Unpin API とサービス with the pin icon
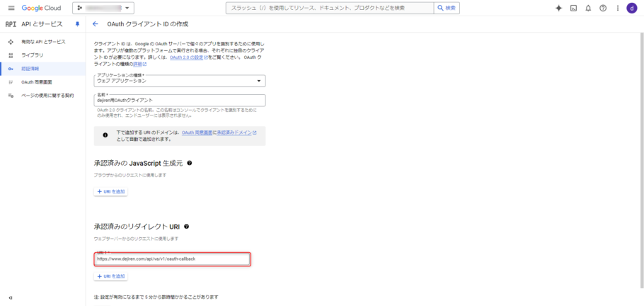This screenshot has width=644, height=306. point(77,23)
